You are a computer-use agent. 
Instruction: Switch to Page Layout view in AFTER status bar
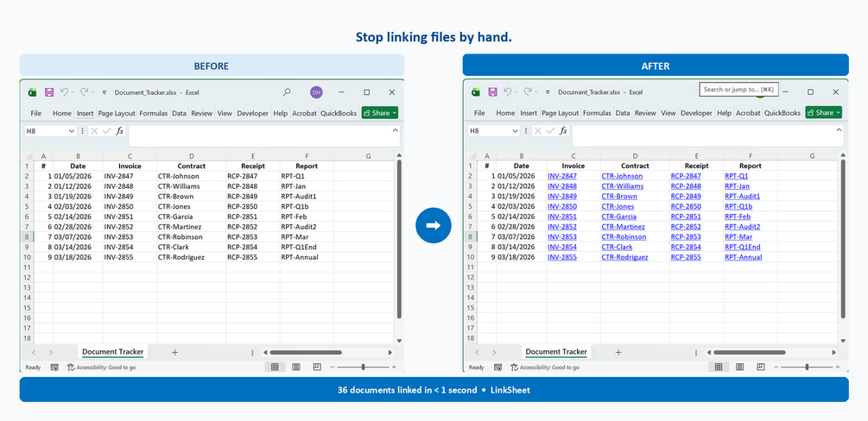coord(740,367)
